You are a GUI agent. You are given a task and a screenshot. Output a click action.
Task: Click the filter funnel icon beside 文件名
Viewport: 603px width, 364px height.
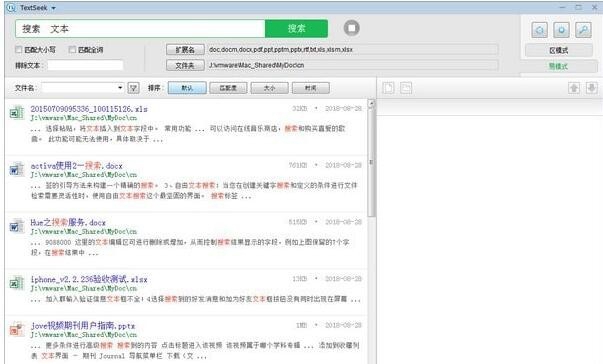(133, 88)
